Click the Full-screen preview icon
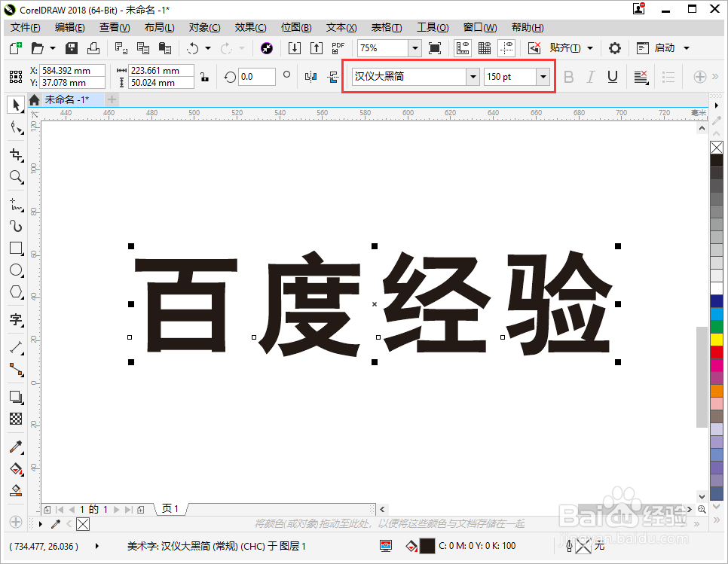The width and height of the screenshot is (728, 564). [435, 47]
